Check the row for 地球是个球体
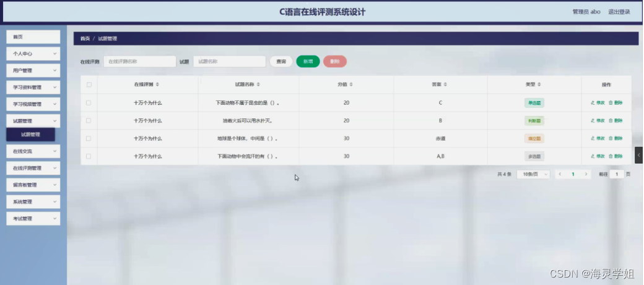Image resolution: width=644 pixels, height=285 pixels. [x=89, y=138]
